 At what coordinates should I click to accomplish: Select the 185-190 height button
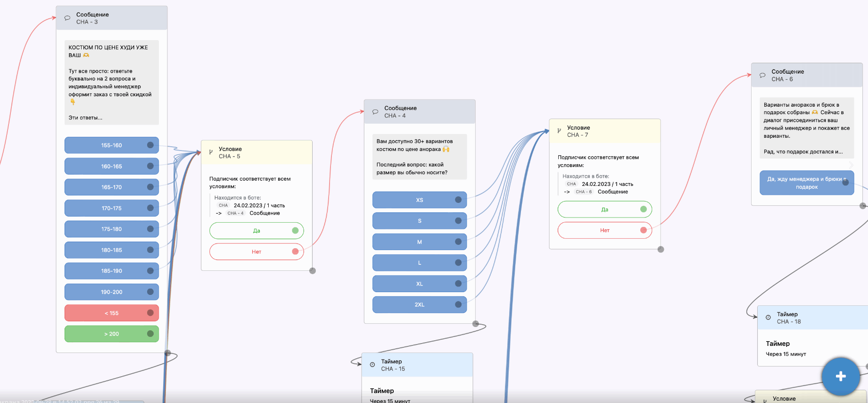click(112, 271)
